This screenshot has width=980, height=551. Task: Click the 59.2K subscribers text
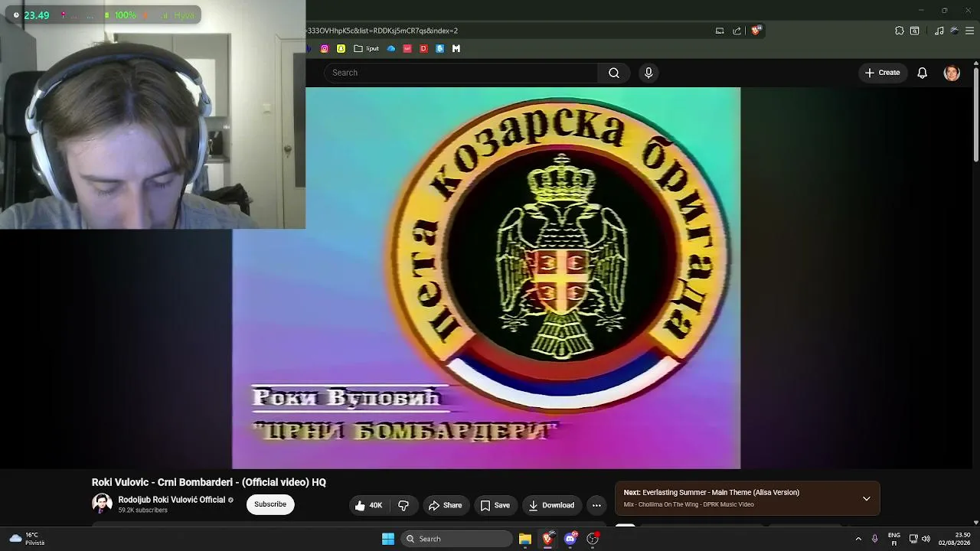click(x=142, y=510)
